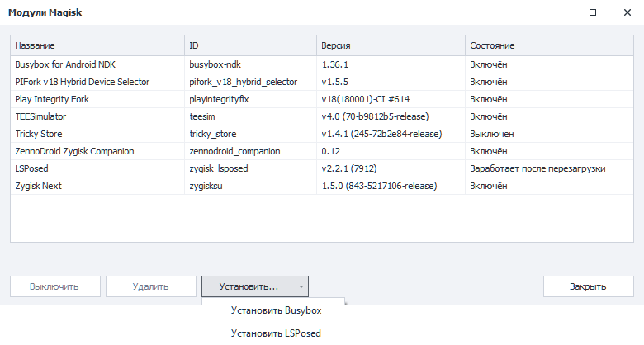Select the ZennoDroid Zygisk Companion row

(x=322, y=151)
